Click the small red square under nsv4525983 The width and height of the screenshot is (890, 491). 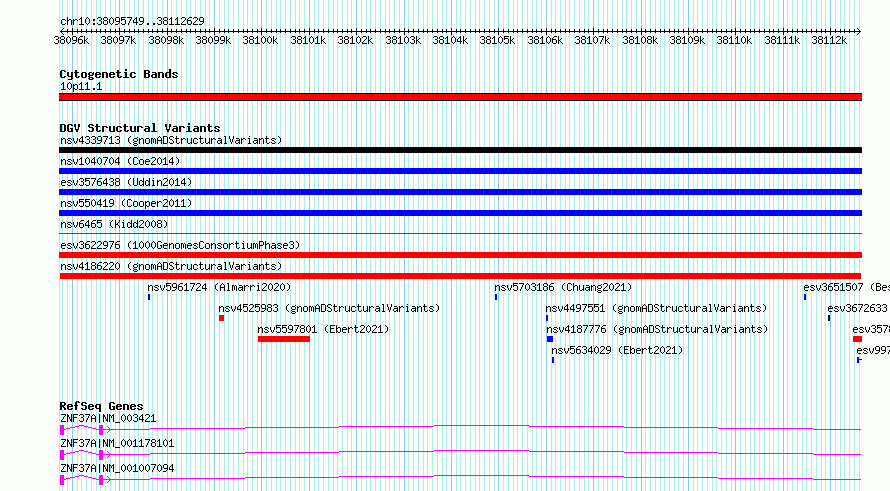pyautogui.click(x=221, y=318)
